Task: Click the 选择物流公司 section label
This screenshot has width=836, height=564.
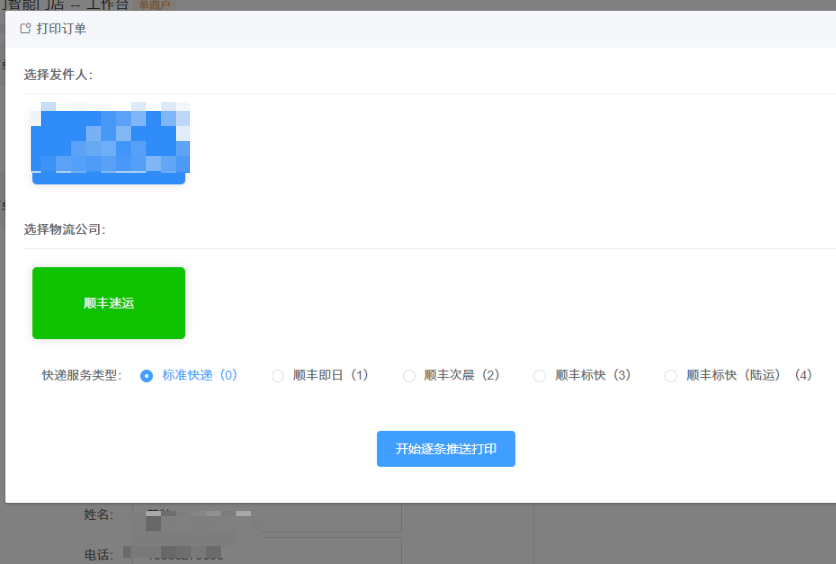Action: 65,229
